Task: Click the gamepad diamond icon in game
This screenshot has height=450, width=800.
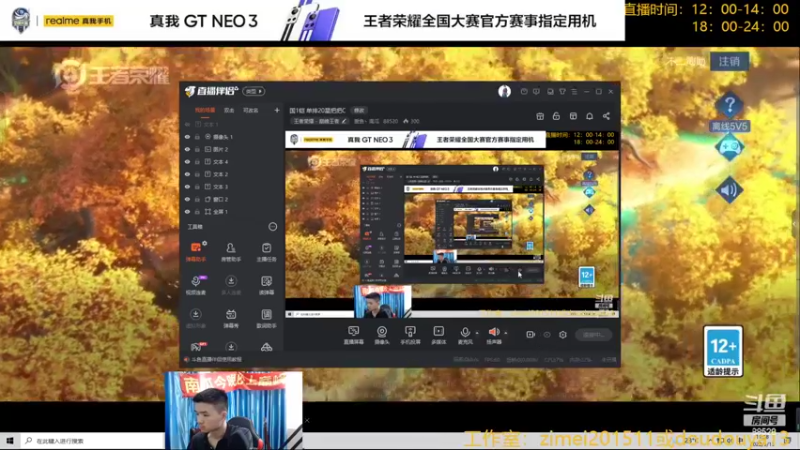Action: (729, 147)
